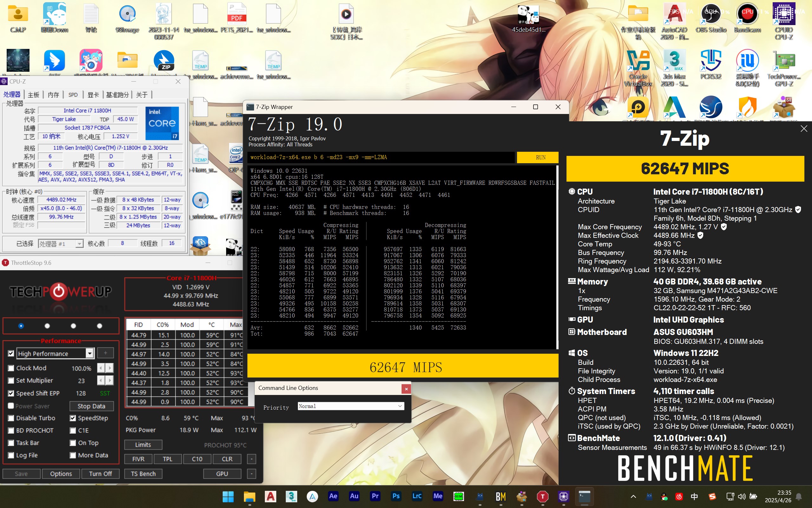Open the OBS Studio desktop icon
Screen dimensions: 812x508
(711, 17)
